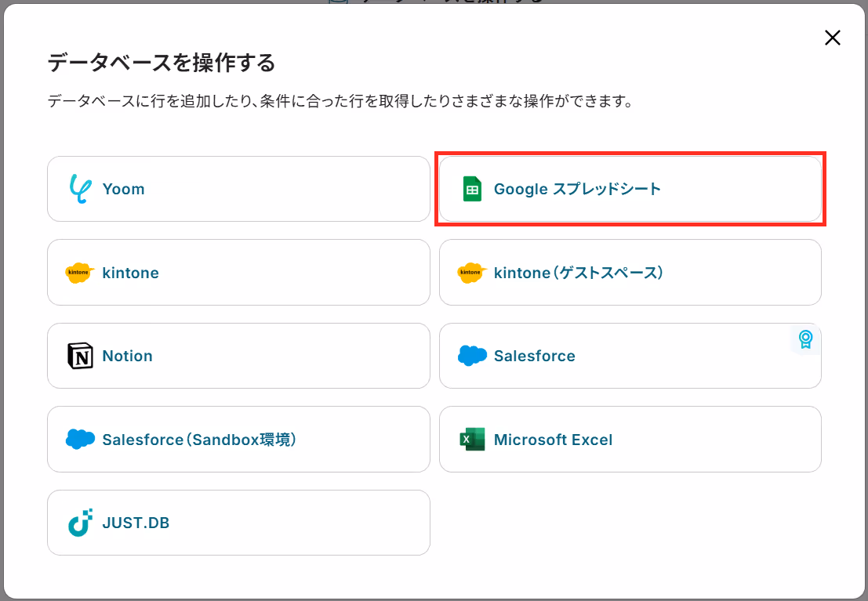Open the kintone option

(238, 272)
